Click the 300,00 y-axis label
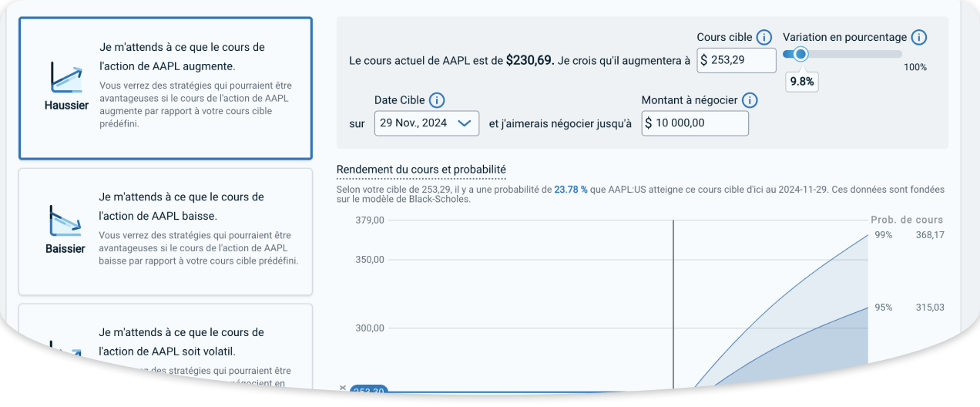The image size is (980, 407). (x=369, y=328)
